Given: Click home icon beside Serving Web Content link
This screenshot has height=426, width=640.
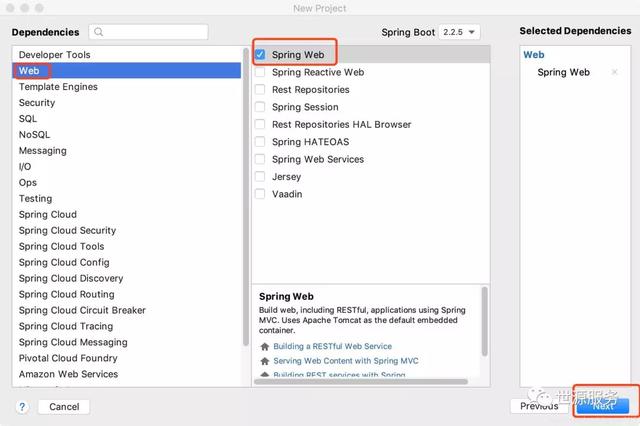Looking at the screenshot, I should coord(265,361).
